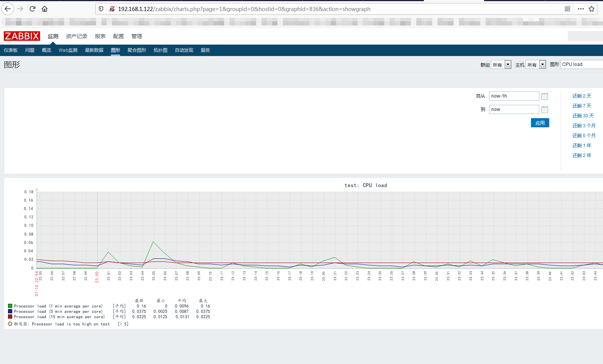Image resolution: width=603 pixels, height=364 pixels.
Task: Click the browser back arrow
Action: [x=8, y=9]
